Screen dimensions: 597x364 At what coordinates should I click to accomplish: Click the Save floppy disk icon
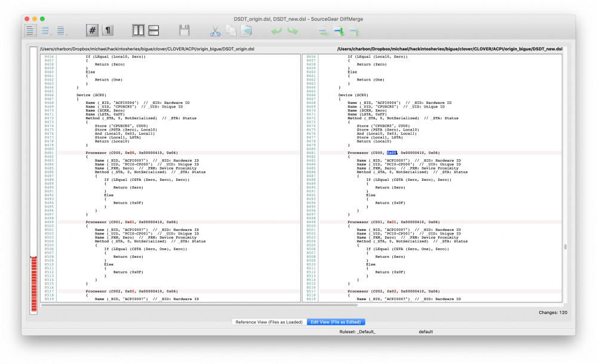184,30
